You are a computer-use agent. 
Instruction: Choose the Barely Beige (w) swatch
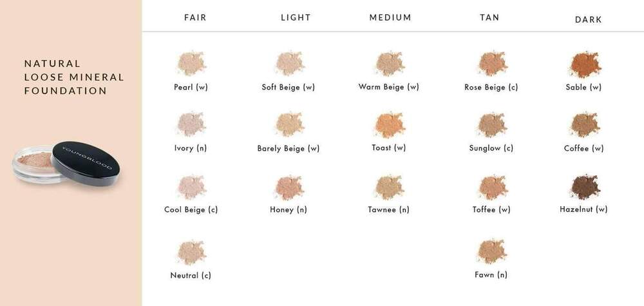click(289, 125)
